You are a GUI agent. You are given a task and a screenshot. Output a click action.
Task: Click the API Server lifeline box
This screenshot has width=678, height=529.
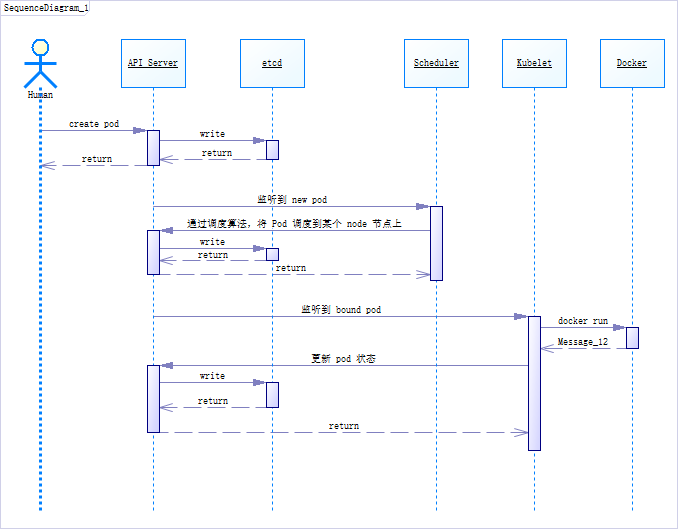154,64
